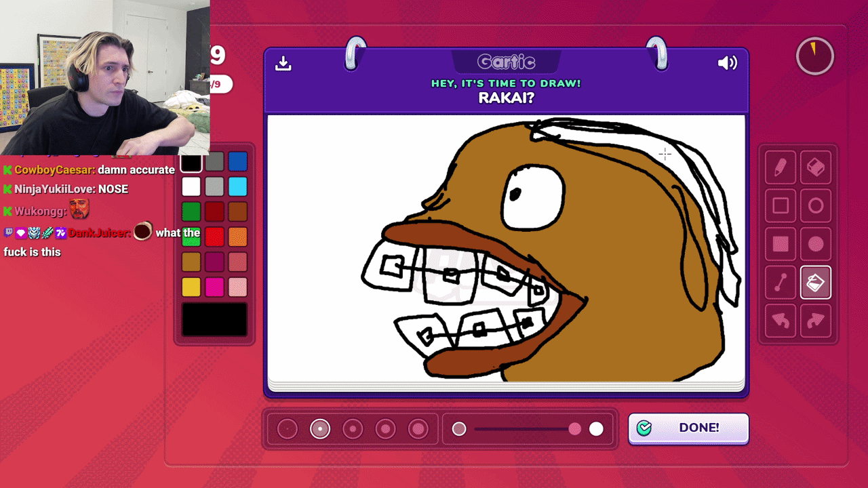Select the brown color swatch
This screenshot has height=488, width=868.
[237, 211]
